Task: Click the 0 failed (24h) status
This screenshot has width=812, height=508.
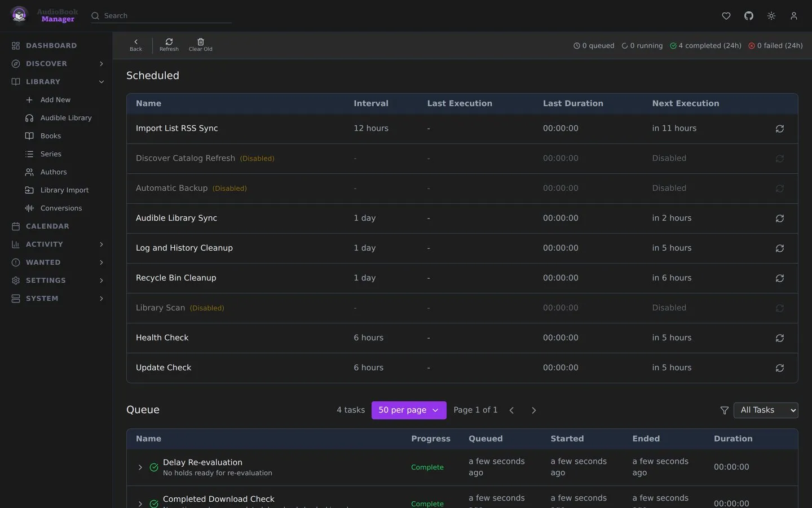Action: point(775,46)
